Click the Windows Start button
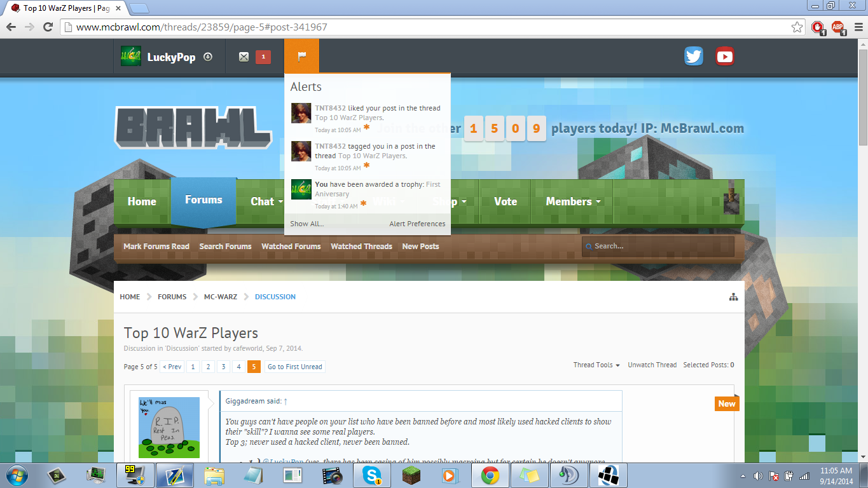The height and width of the screenshot is (488, 868). (x=16, y=475)
